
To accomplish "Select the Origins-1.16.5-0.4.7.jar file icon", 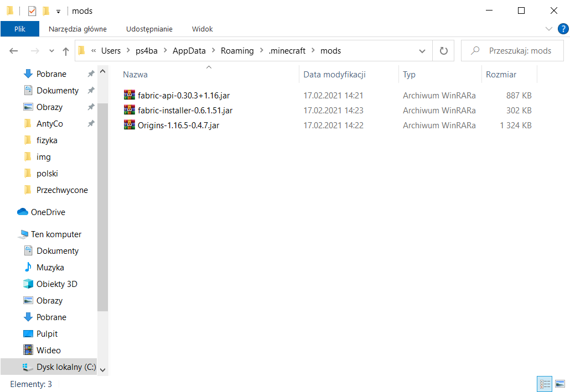I will pos(129,125).
